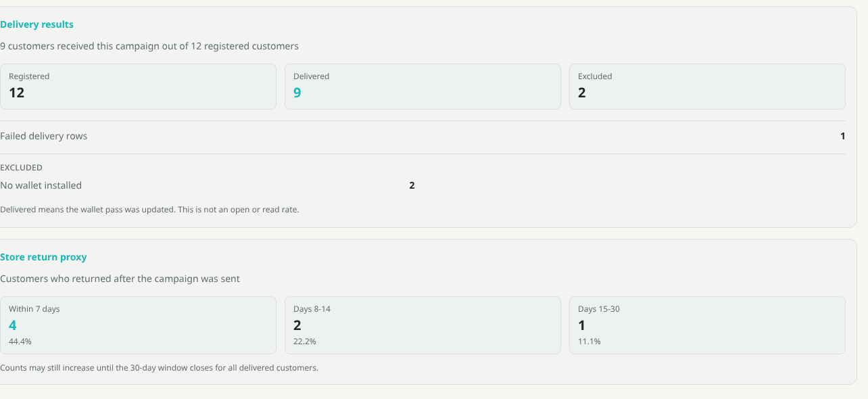Click the 22.2% percentage value

click(305, 342)
